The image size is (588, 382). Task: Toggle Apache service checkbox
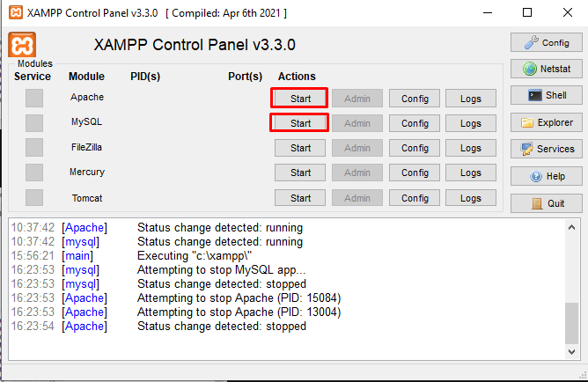[x=34, y=99]
